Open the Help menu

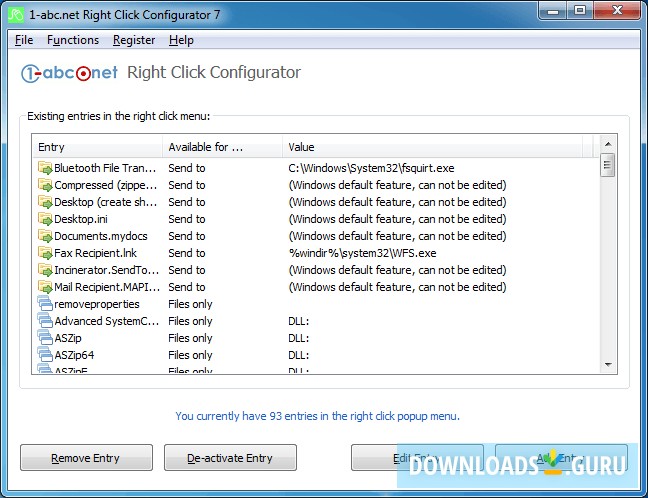tap(181, 40)
